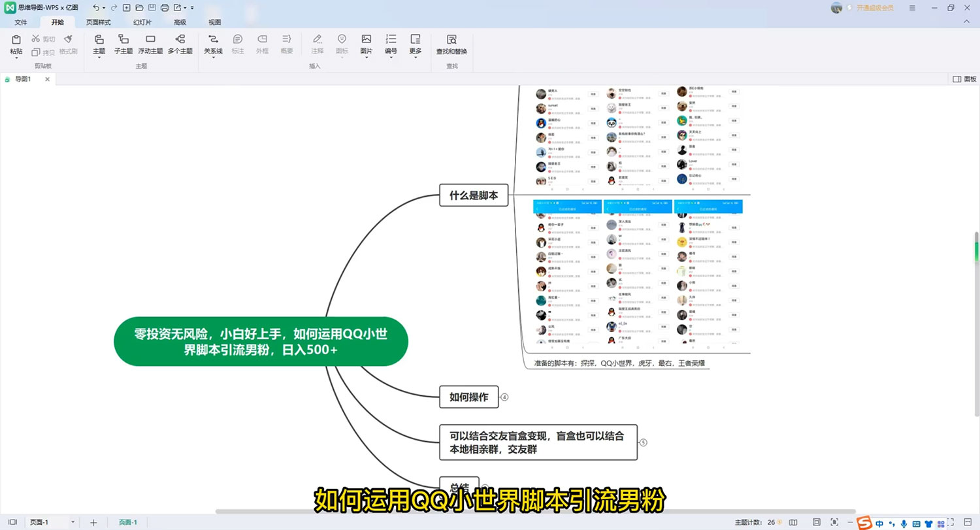Switch Sogou input between Chinese and English
Image resolution: width=980 pixels, height=530 pixels.
coord(879,523)
